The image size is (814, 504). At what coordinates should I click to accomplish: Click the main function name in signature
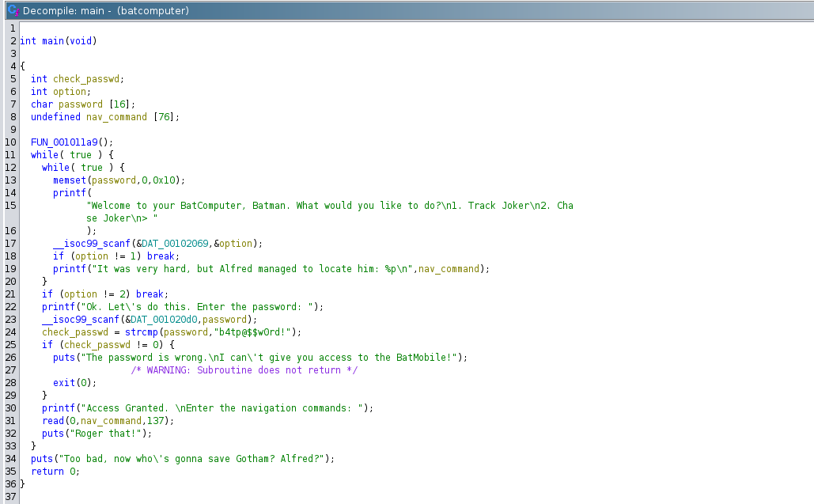[53, 41]
